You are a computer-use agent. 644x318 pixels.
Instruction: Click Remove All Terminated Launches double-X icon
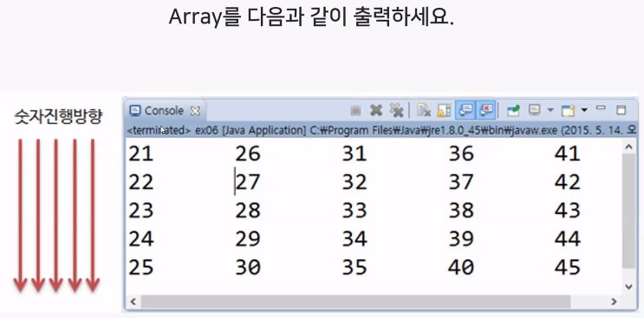(397, 110)
